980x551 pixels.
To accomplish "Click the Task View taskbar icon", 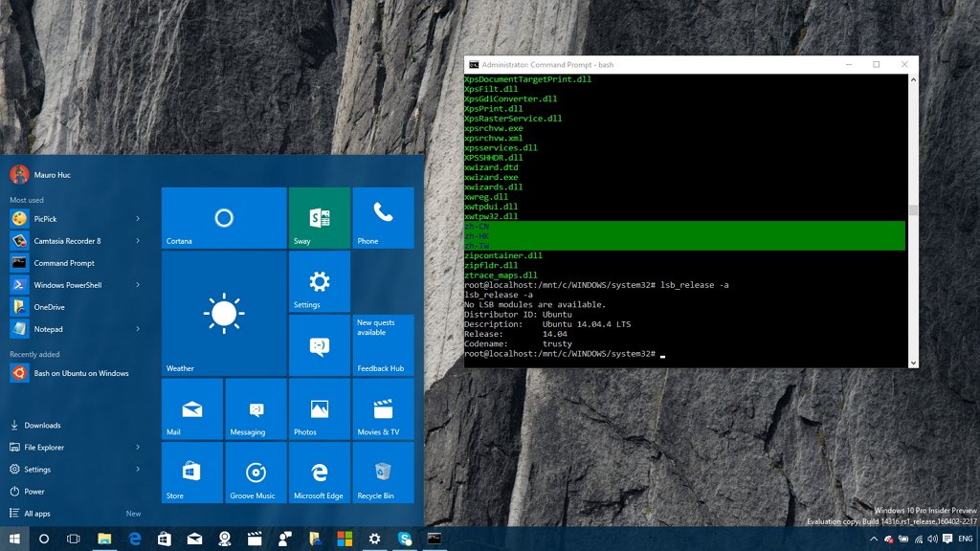I will coord(73,540).
